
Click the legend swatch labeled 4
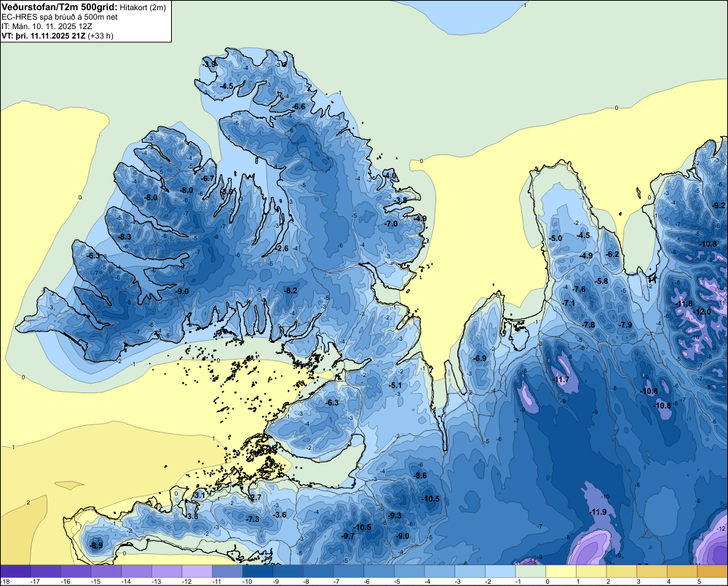pos(683,571)
